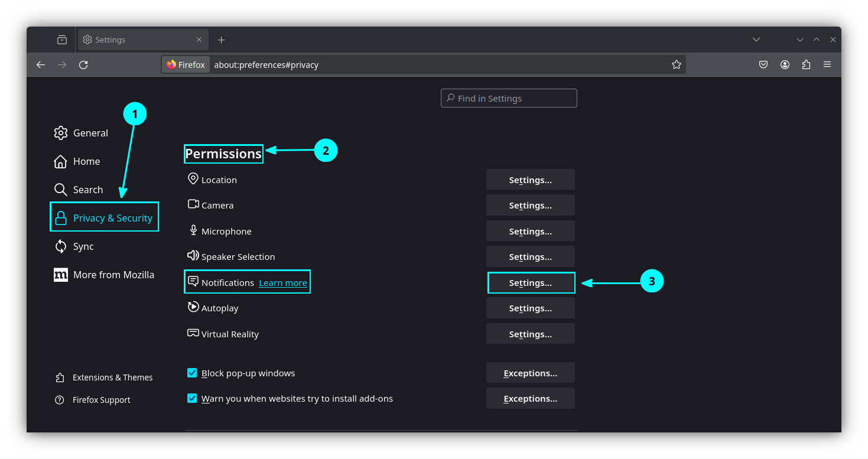Image resolution: width=868 pixels, height=459 pixels.
Task: Open Search settings category
Action: [x=79, y=190]
